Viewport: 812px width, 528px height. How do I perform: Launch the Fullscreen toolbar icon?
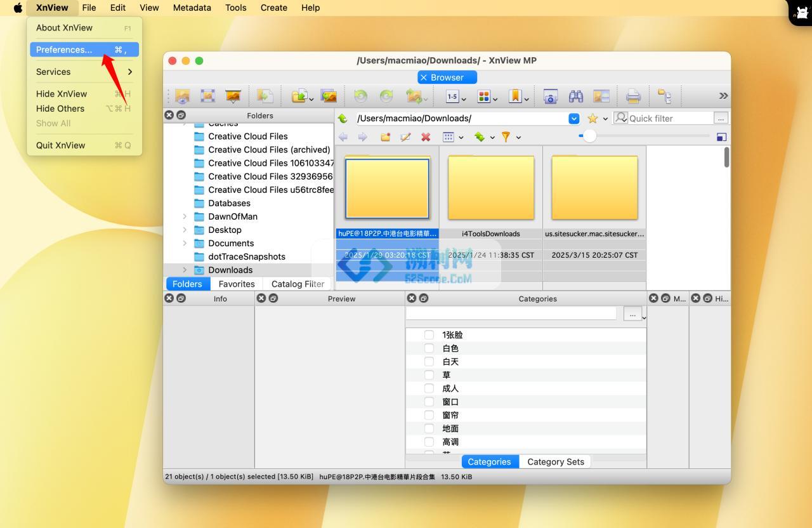[207, 96]
